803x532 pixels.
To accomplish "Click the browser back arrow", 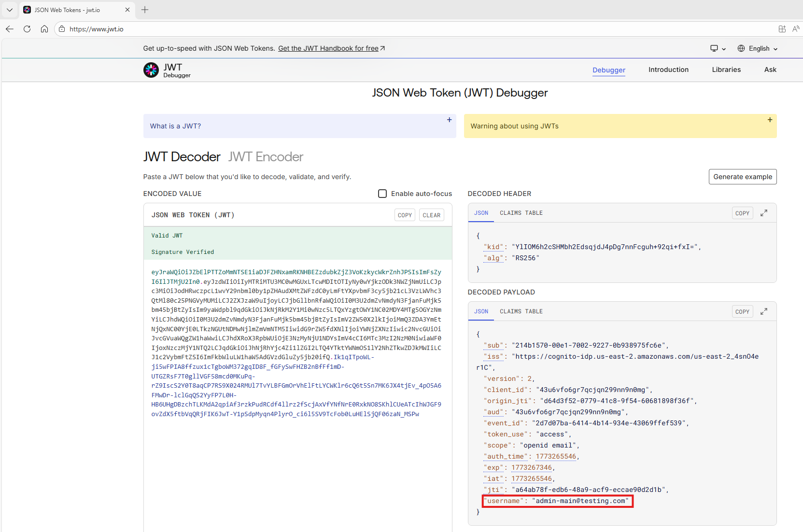I will tap(10, 29).
